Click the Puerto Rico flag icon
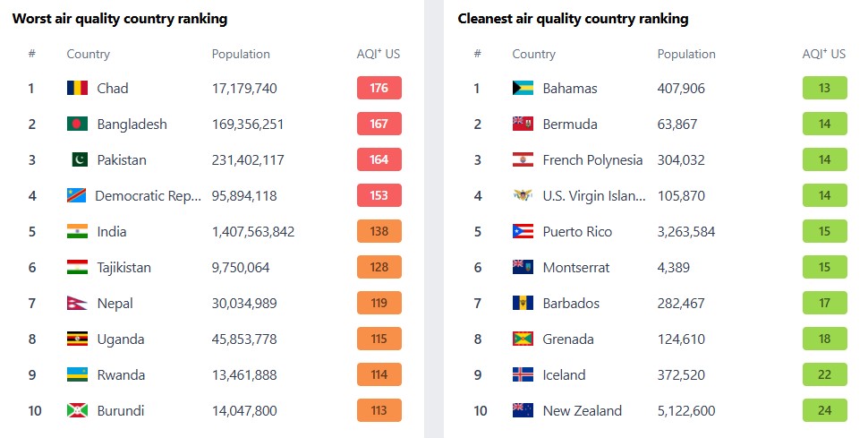868x438 pixels. [523, 231]
